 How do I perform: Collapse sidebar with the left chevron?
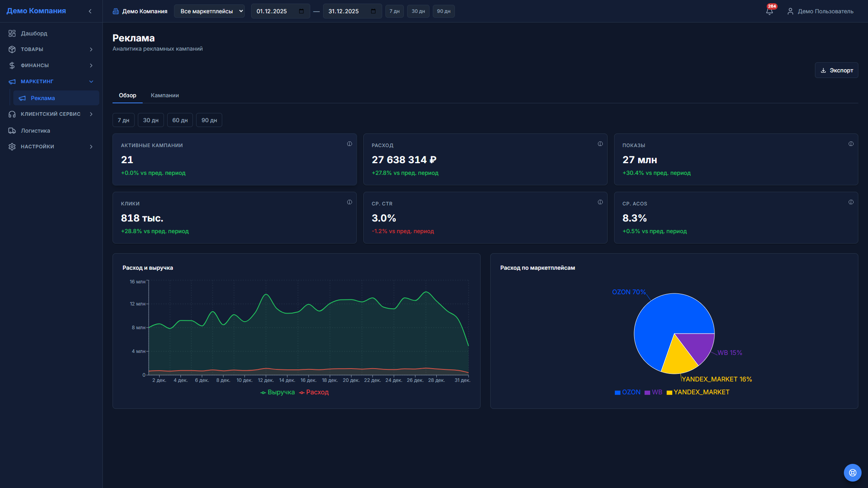[x=90, y=11]
